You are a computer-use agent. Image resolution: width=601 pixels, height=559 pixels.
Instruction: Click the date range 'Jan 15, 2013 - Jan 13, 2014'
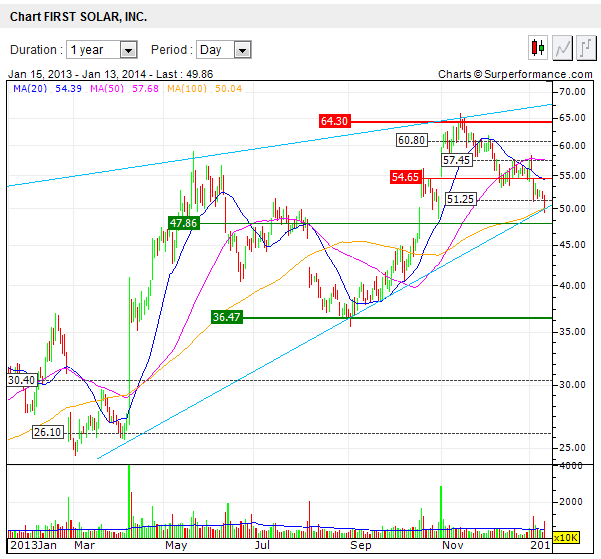coord(77,74)
